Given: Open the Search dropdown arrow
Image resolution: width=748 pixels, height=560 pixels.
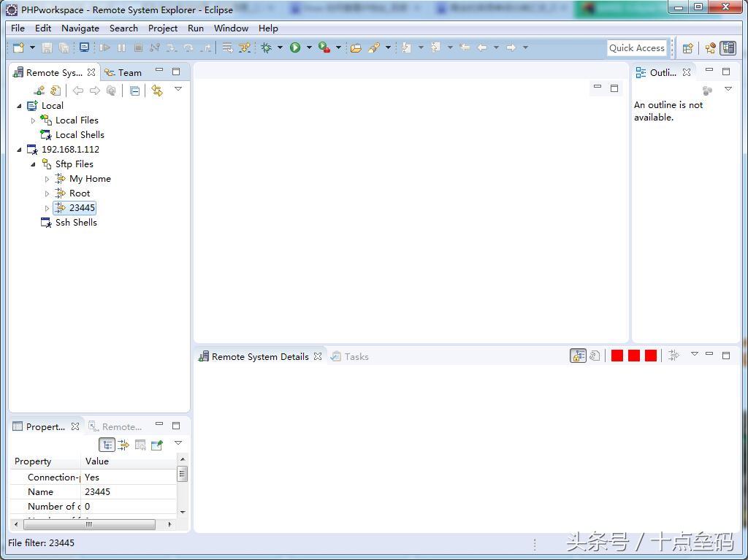Looking at the screenshot, I should [388, 47].
